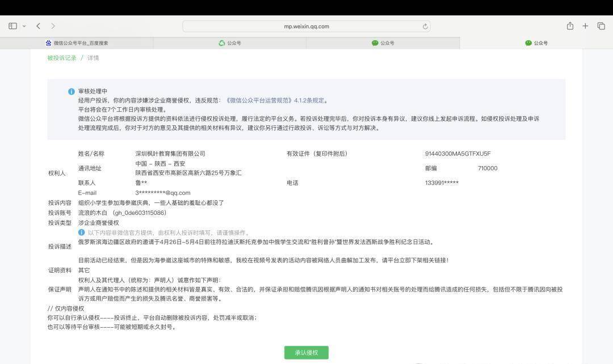Show the tab overview icon
Viewport: 613px width, 364px height.
tap(601, 26)
